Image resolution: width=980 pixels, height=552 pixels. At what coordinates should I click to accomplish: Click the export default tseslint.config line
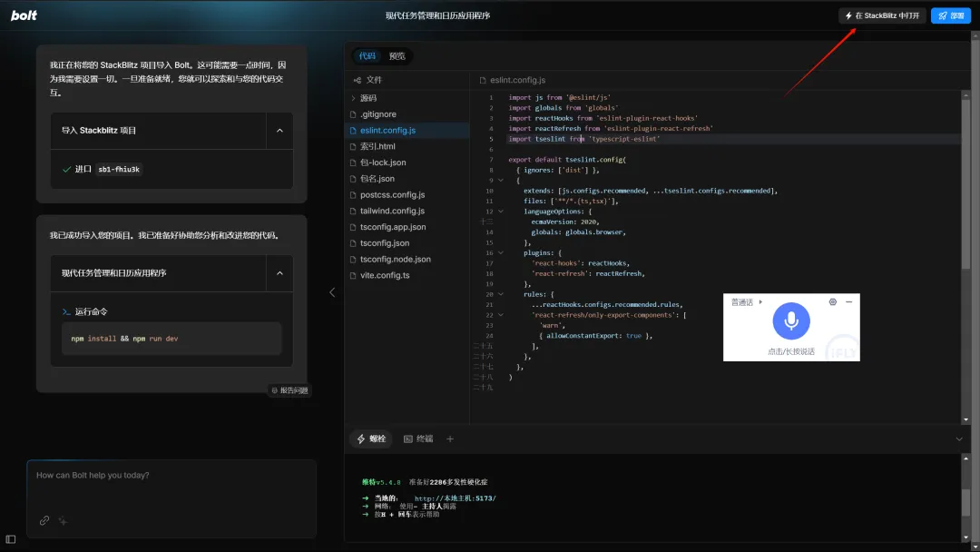click(567, 160)
